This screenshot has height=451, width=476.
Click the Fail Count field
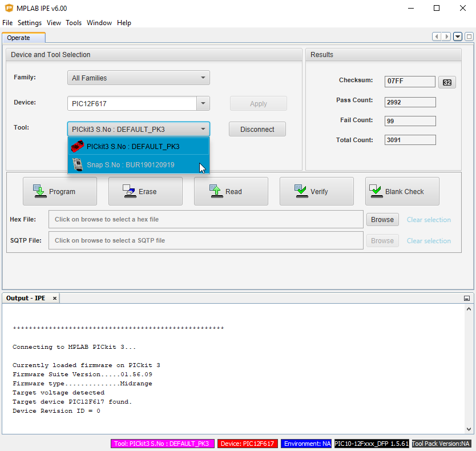click(x=410, y=121)
